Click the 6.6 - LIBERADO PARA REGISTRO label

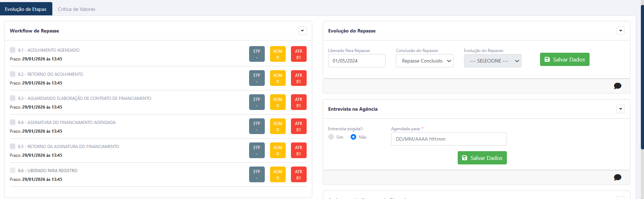coord(48,171)
